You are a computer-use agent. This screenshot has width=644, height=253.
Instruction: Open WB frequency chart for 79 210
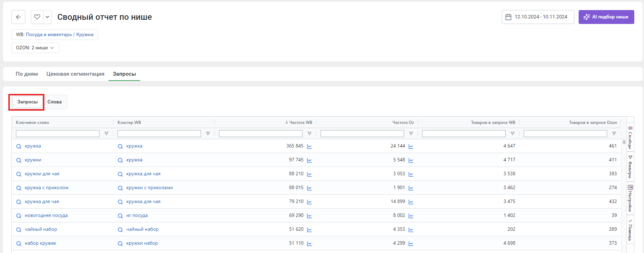pos(309,202)
